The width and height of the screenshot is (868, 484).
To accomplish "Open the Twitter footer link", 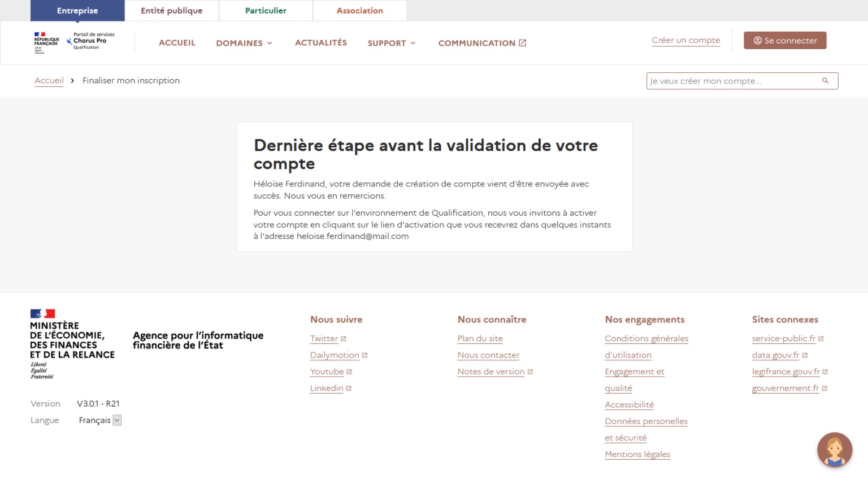I will pyautogui.click(x=324, y=339).
